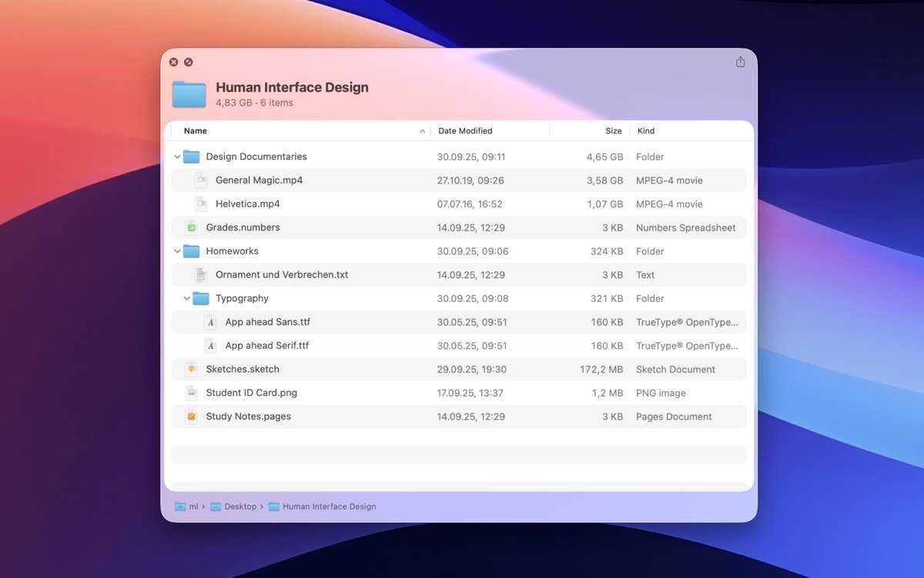Sort files by the Date Modified column
924x578 pixels.
click(x=465, y=130)
